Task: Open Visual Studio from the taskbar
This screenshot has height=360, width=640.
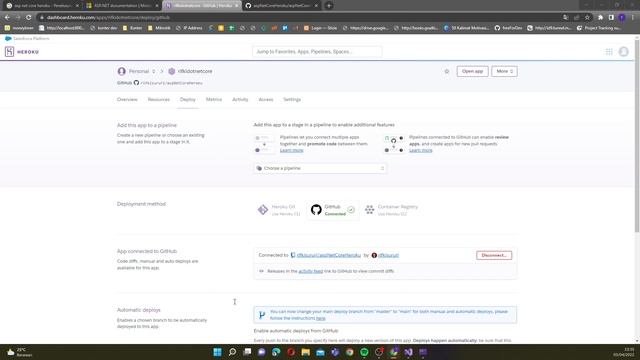Action: [409, 352]
